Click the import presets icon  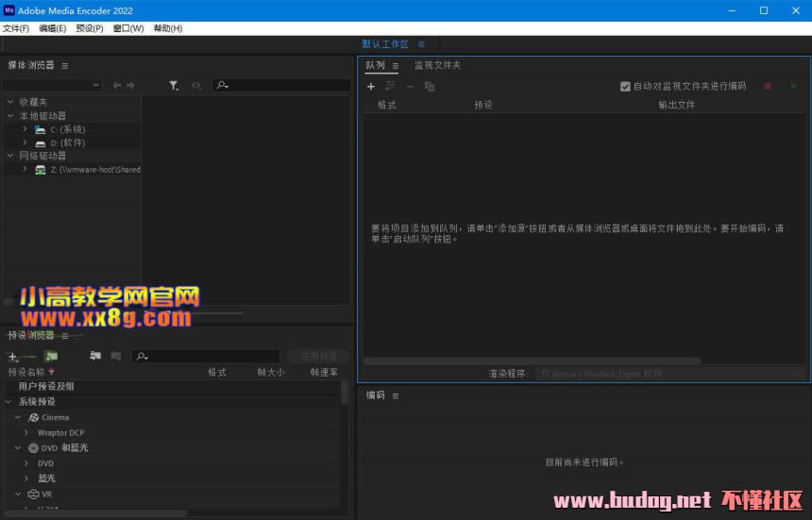pyautogui.click(x=95, y=356)
